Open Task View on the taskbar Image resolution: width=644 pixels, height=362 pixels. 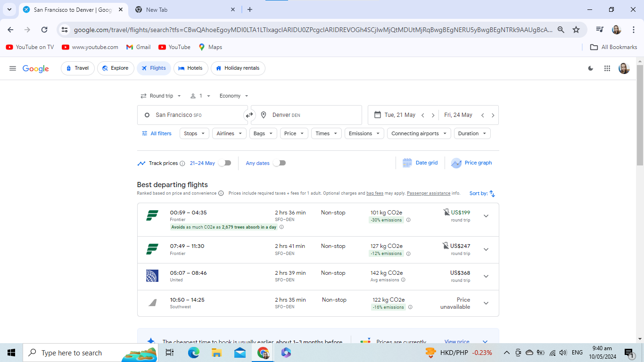click(x=170, y=353)
